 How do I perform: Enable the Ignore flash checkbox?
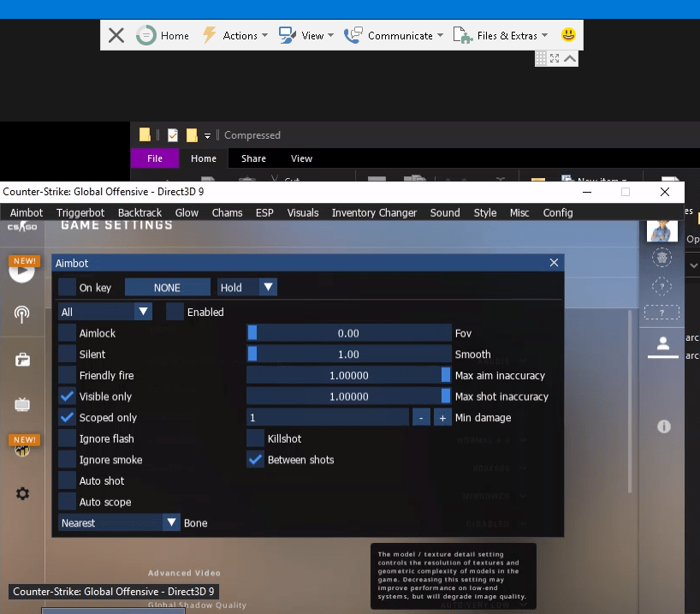(x=67, y=438)
